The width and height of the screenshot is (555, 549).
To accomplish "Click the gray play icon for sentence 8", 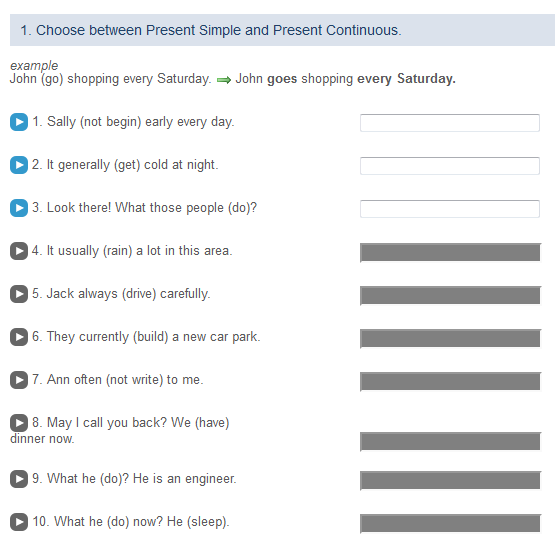I will (19, 423).
